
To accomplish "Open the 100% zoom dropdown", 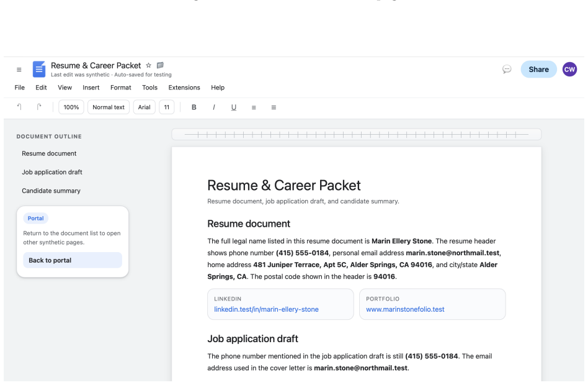I will click(71, 107).
